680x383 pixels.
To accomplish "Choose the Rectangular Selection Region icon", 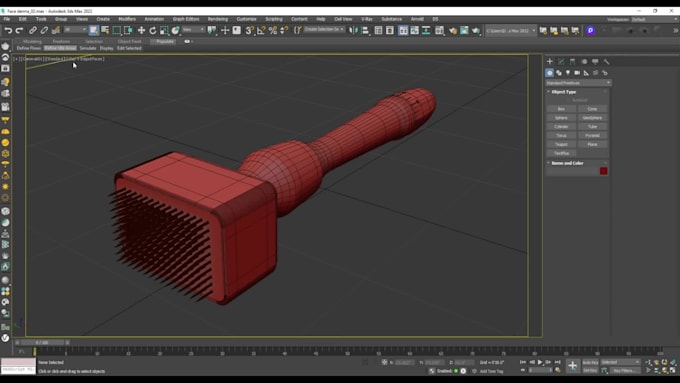I will click(x=116, y=30).
